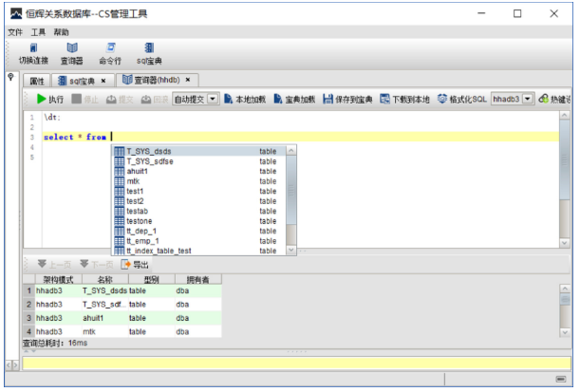
Task: Click 上一页 previous page button
Action: click(x=54, y=265)
